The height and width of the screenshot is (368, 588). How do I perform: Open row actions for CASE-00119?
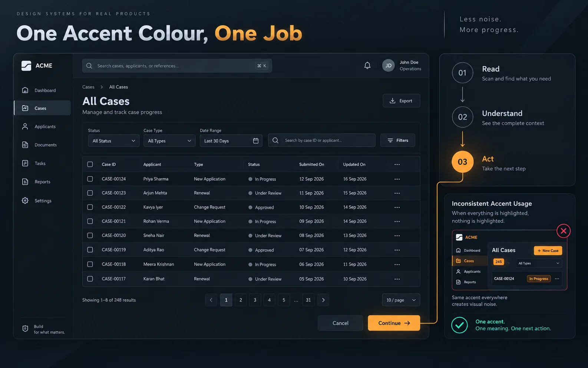pyautogui.click(x=397, y=250)
